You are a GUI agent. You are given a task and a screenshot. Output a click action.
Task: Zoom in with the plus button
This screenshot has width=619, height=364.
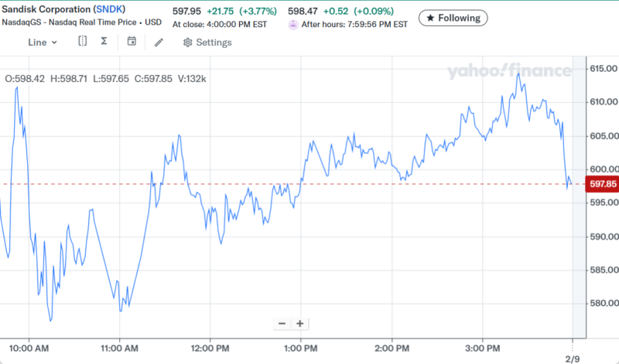299,324
